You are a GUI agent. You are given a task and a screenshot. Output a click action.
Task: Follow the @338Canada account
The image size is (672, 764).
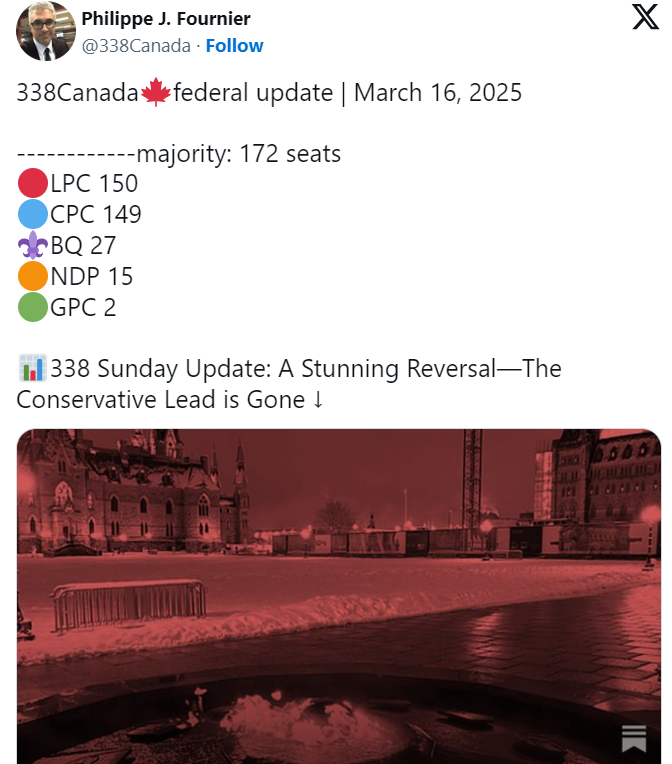coord(234,45)
